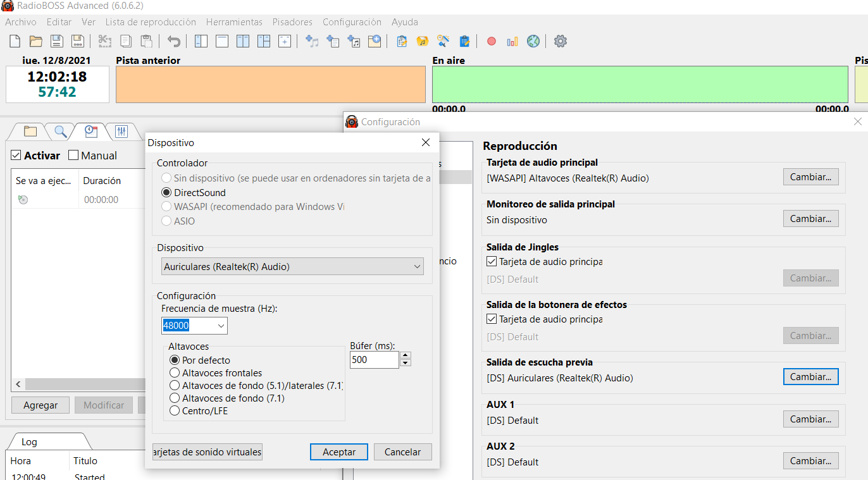Image resolution: width=868 pixels, height=480 pixels.
Task: Click Cambiar for AUX 2
Action: [811, 461]
